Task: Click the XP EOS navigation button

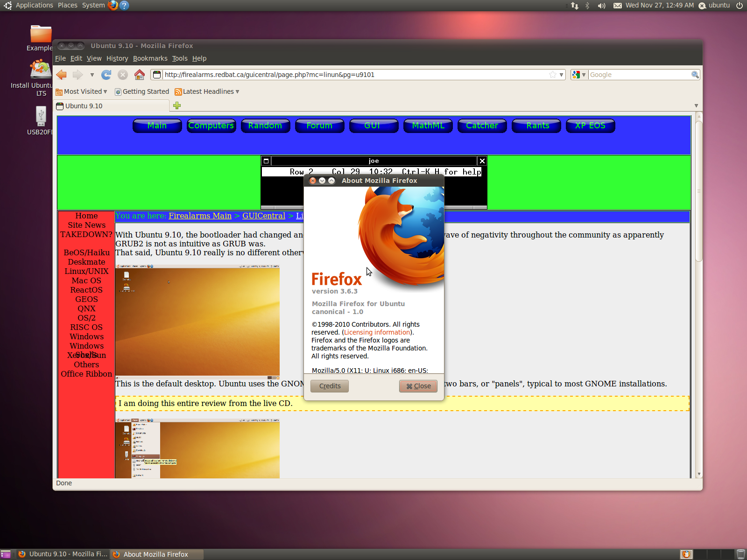Action: tap(590, 126)
